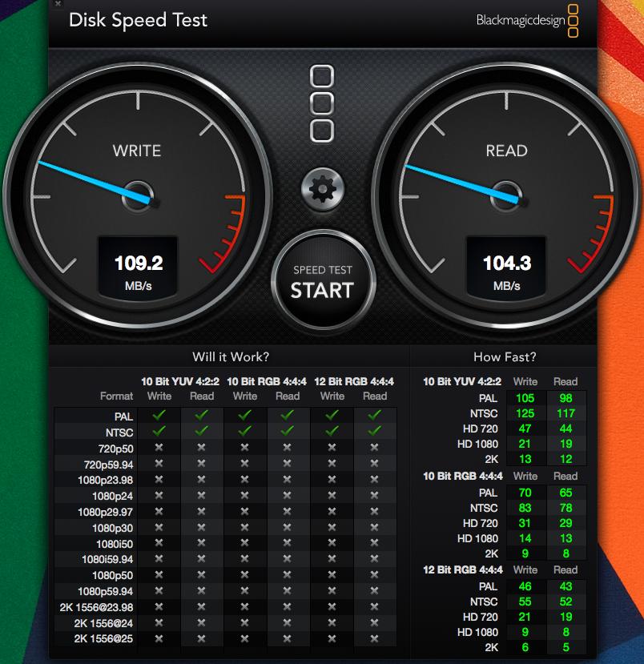Screen dimensions: 644x664
Task: Click PAL read value 43 under 12 Bit RGB
Action: pyautogui.click(x=566, y=586)
